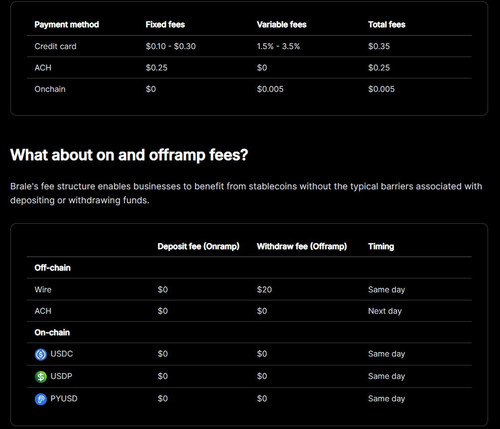The height and width of the screenshot is (429, 500).
Task: Select the Onchain payment method row
Action: 249,89
